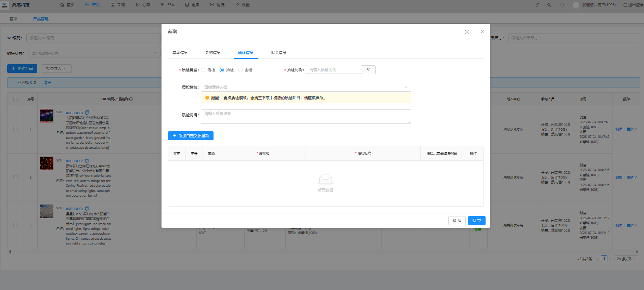The height and width of the screenshot is (290, 644).
Task: Copy SKU 1003000002 using copy icon
Action: tap(87, 161)
